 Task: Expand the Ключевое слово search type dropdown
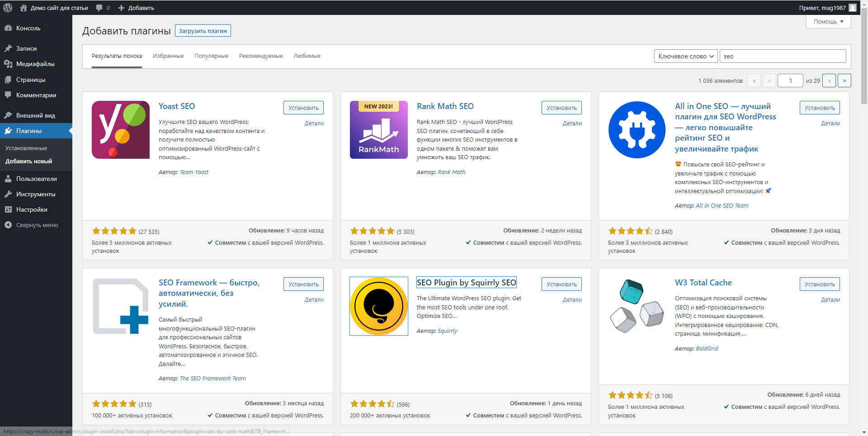point(686,56)
